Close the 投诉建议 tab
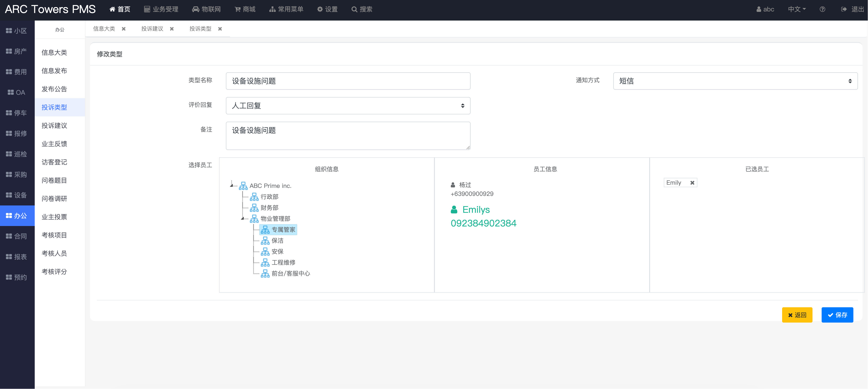 [172, 29]
